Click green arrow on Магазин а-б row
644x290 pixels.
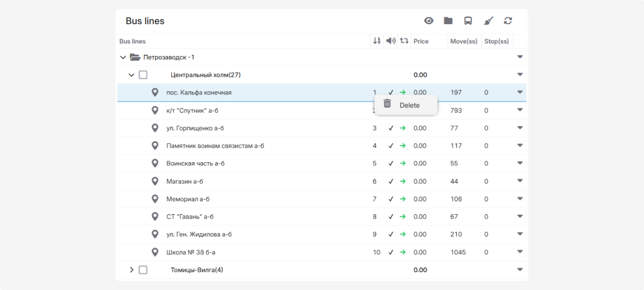click(403, 182)
